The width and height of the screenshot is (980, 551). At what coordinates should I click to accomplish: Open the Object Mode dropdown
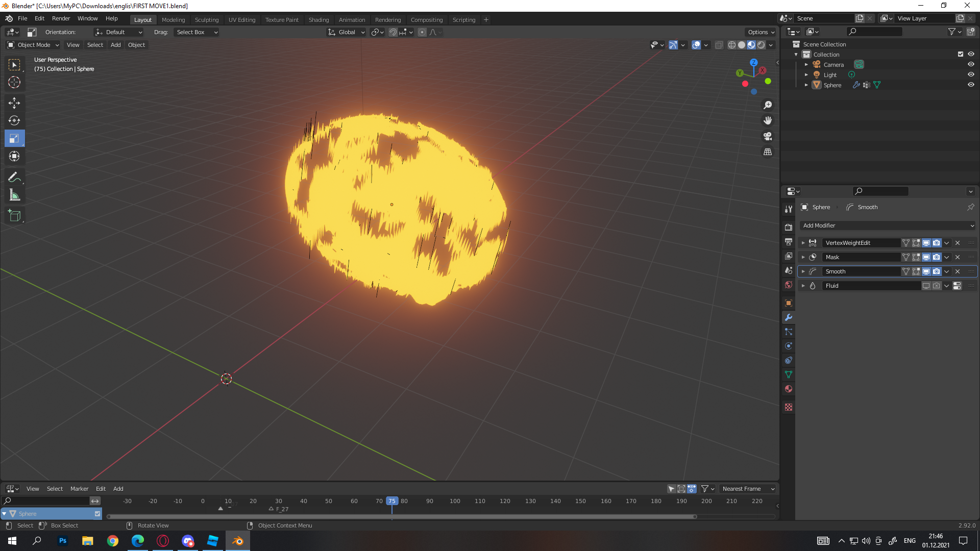[33, 45]
